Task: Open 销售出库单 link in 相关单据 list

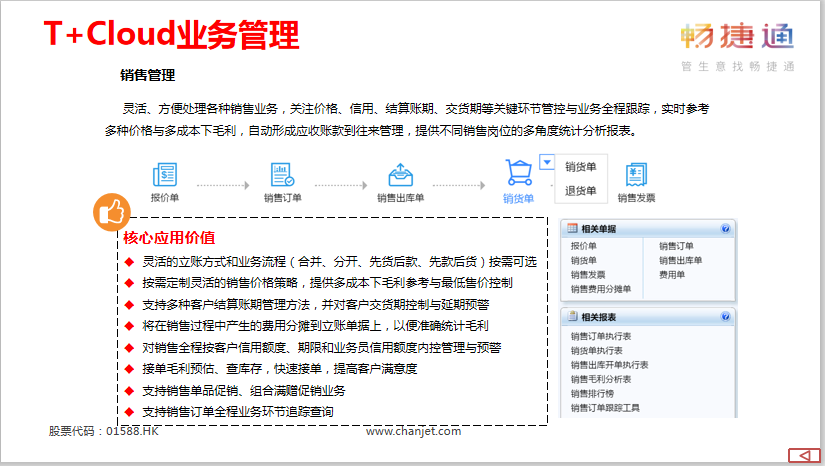Action: pyautogui.click(x=680, y=260)
